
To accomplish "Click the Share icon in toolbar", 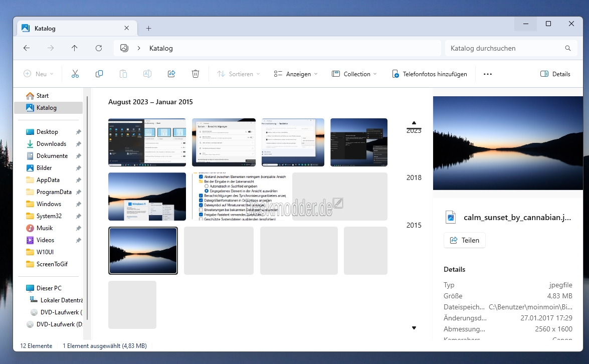I will [x=171, y=74].
